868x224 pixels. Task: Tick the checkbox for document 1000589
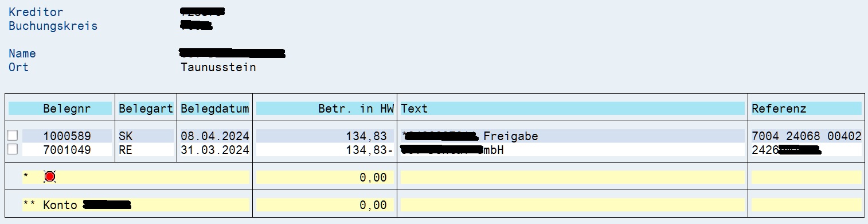click(x=12, y=136)
